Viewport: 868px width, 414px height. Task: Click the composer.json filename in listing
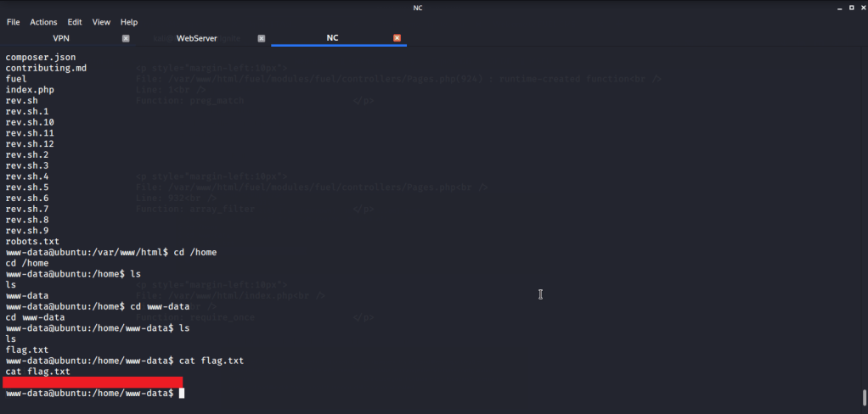41,57
